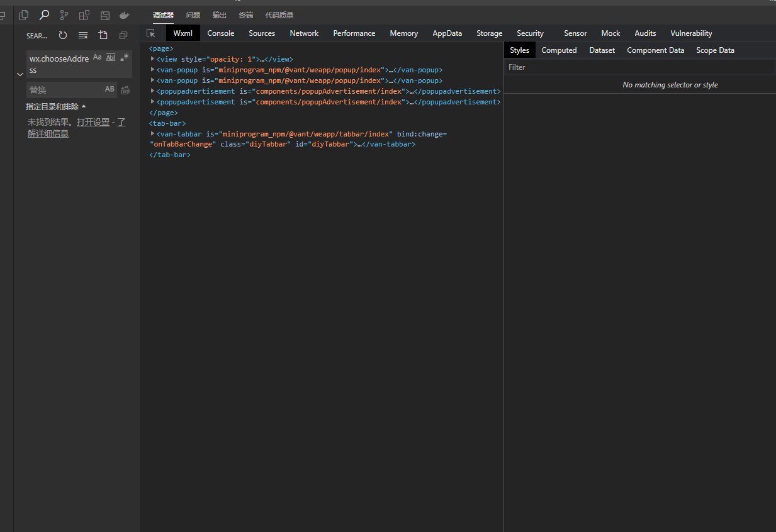Viewport: 776px width, 532px height.
Task: Open the 打开设置 link
Action: (93, 122)
